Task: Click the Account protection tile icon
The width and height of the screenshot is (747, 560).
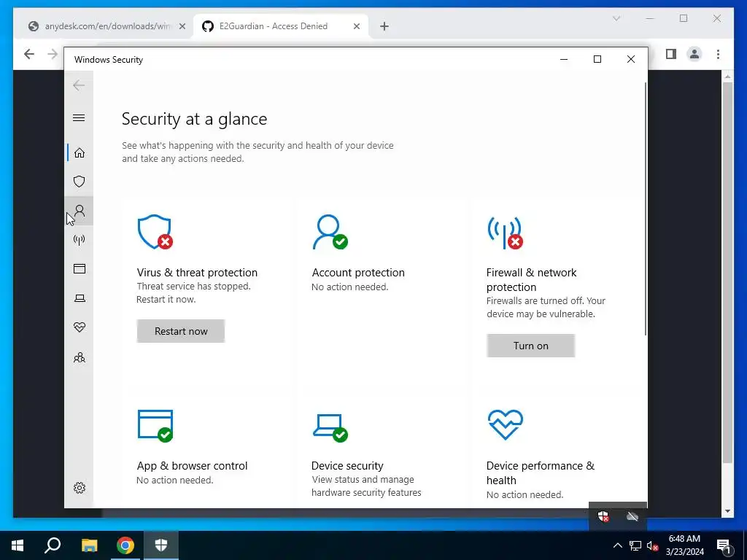Action: pos(330,232)
